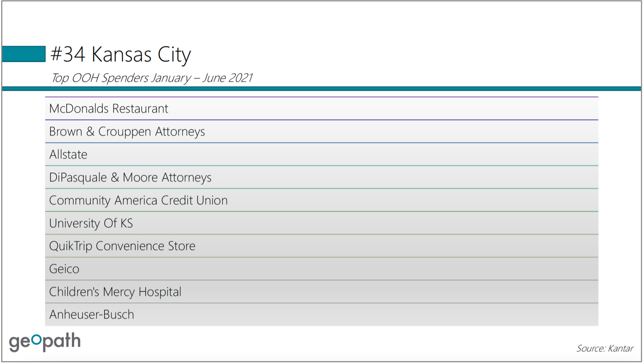Click Children's Mercy Hospital row
This screenshot has height=364, width=644.
pyautogui.click(x=322, y=292)
